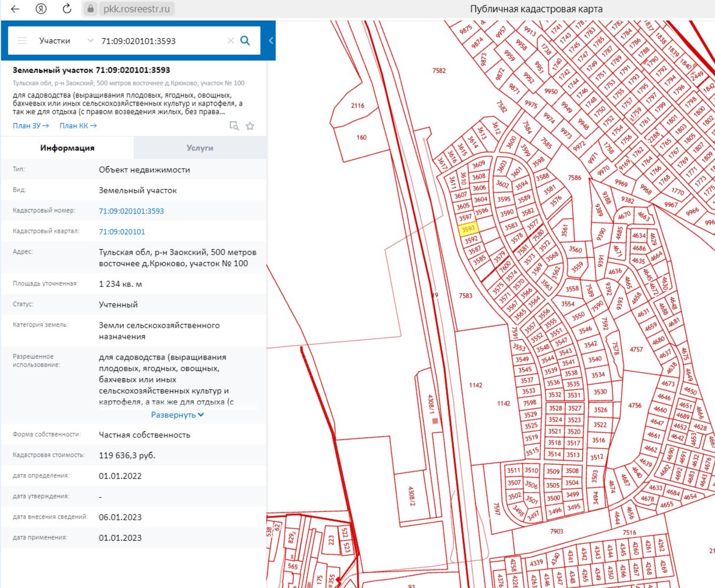Select the browser address pkk.rosreestr.ru
Viewport: 715px width, 588px height.
pos(137,9)
